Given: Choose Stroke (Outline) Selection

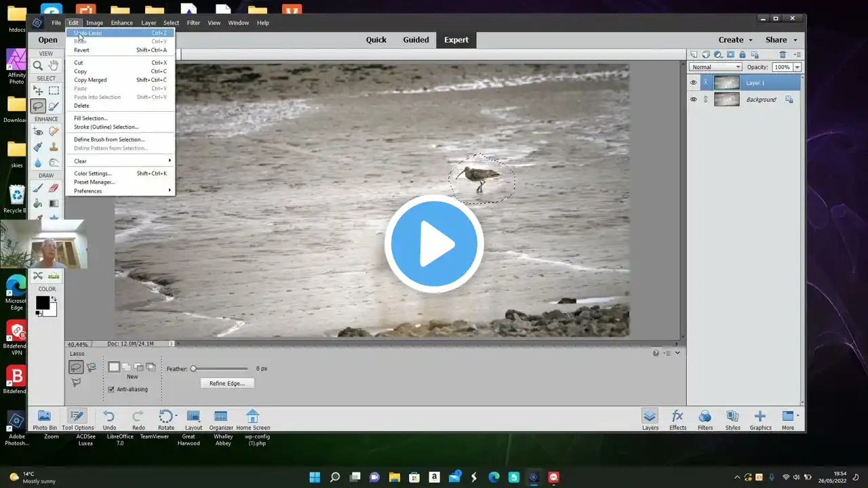Looking at the screenshot, I should coord(120,127).
